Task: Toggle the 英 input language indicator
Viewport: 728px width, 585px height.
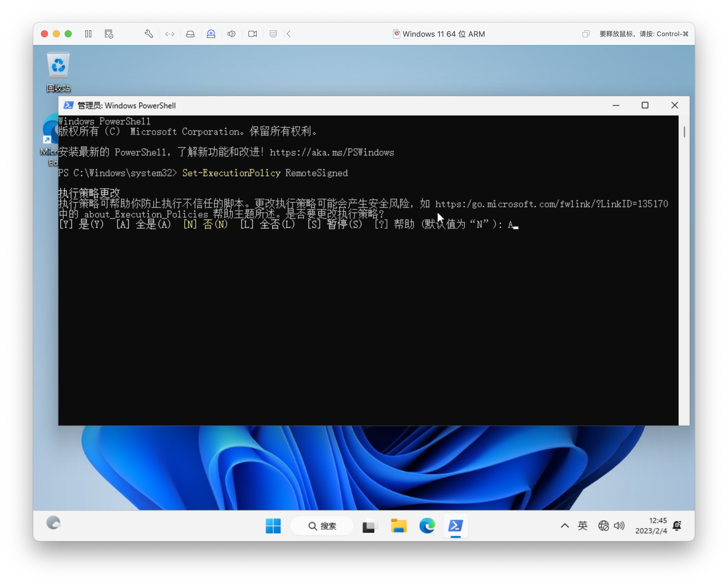Action: (582, 526)
